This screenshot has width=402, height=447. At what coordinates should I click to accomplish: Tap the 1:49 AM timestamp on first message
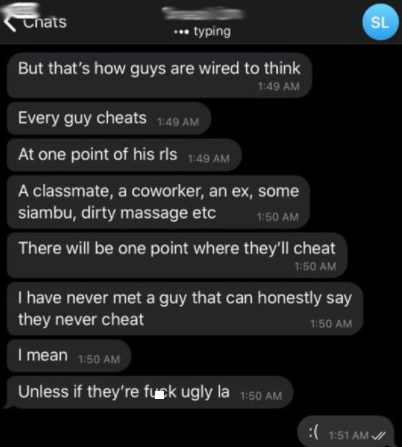tap(279, 87)
